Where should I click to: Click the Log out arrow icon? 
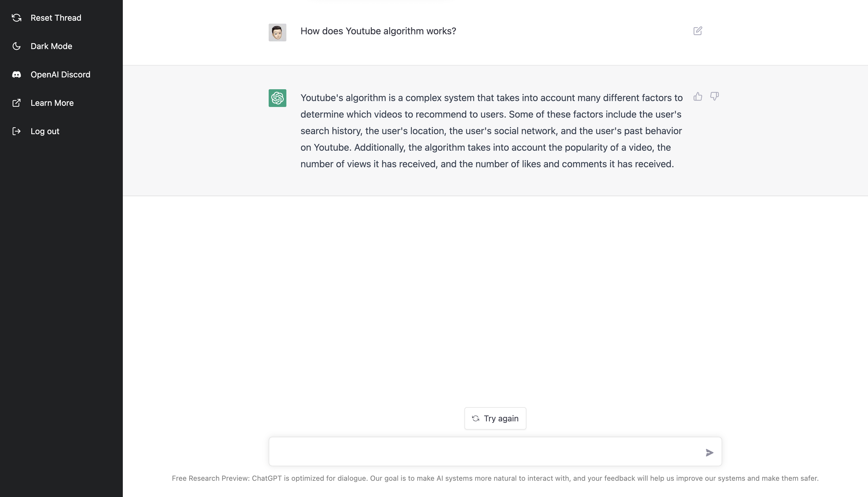coord(16,131)
